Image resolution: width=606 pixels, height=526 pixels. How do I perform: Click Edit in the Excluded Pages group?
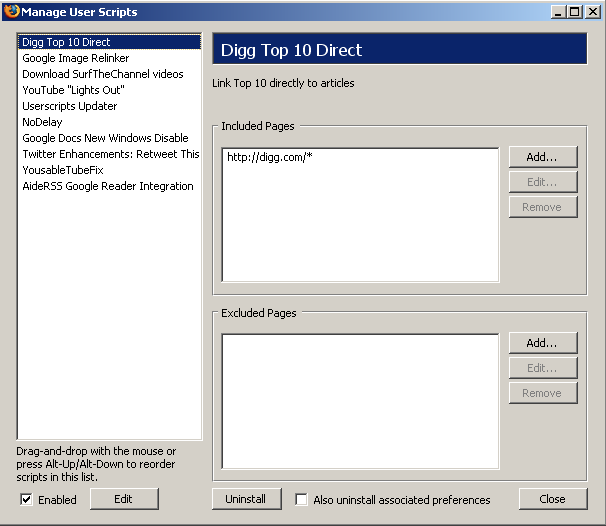pyautogui.click(x=543, y=368)
